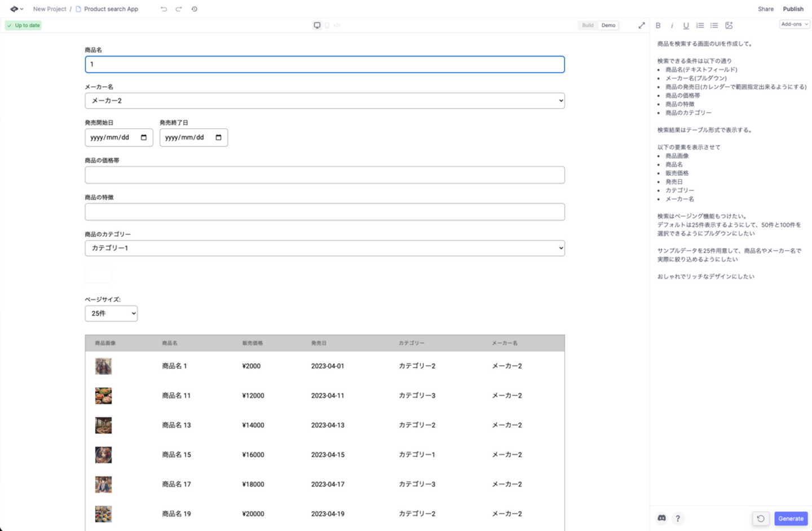812x531 pixels.
Task: Click Share in the top bar
Action: 765,9
